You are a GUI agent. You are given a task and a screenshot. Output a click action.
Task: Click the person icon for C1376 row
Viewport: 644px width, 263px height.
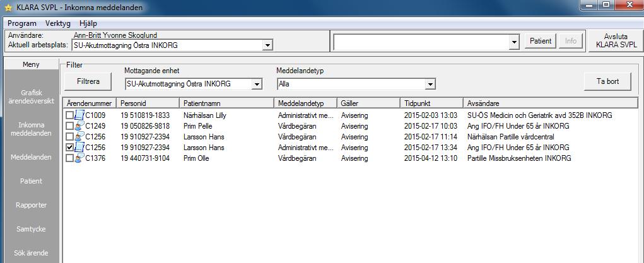pyautogui.click(x=79, y=158)
